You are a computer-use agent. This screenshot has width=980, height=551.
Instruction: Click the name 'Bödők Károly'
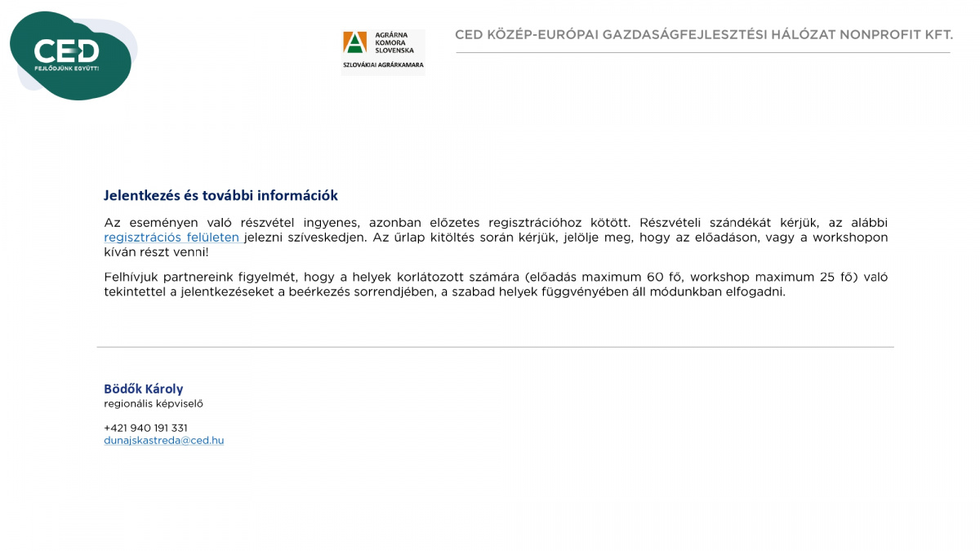pyautogui.click(x=144, y=389)
